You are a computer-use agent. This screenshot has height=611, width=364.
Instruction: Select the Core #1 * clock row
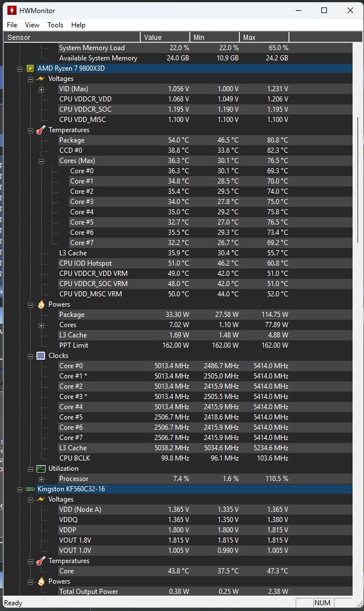click(x=205, y=376)
